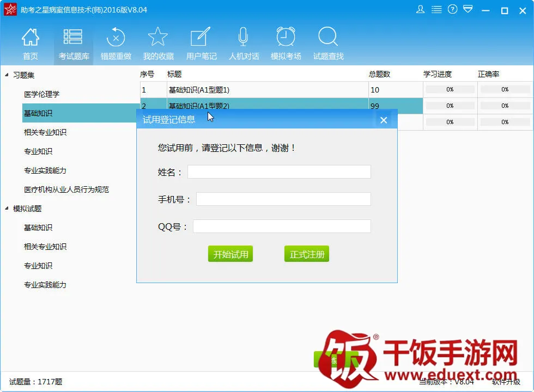Viewport: 534px width, 392px height.
Task: Open the title bar dropdown menu icon
Action: point(468,9)
